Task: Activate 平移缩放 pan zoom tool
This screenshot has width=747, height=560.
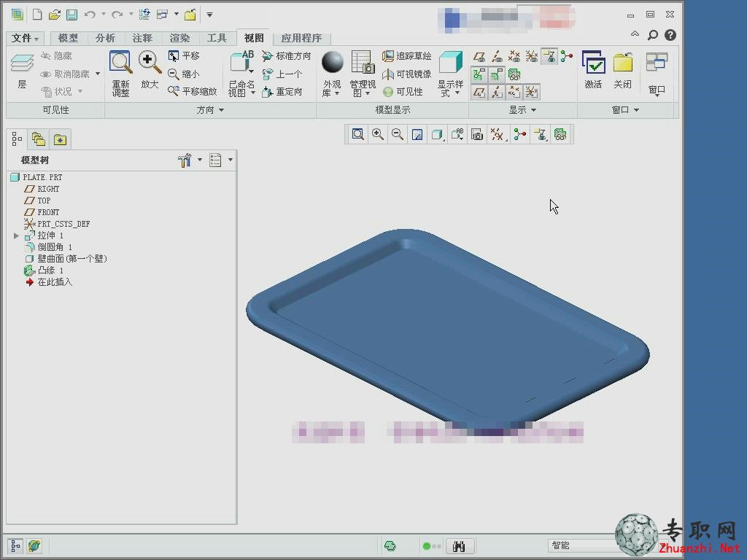Action: [193, 91]
